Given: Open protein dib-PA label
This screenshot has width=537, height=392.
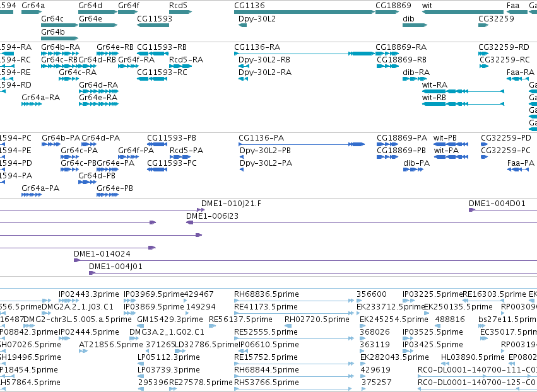Looking at the screenshot, I should pos(416,163).
